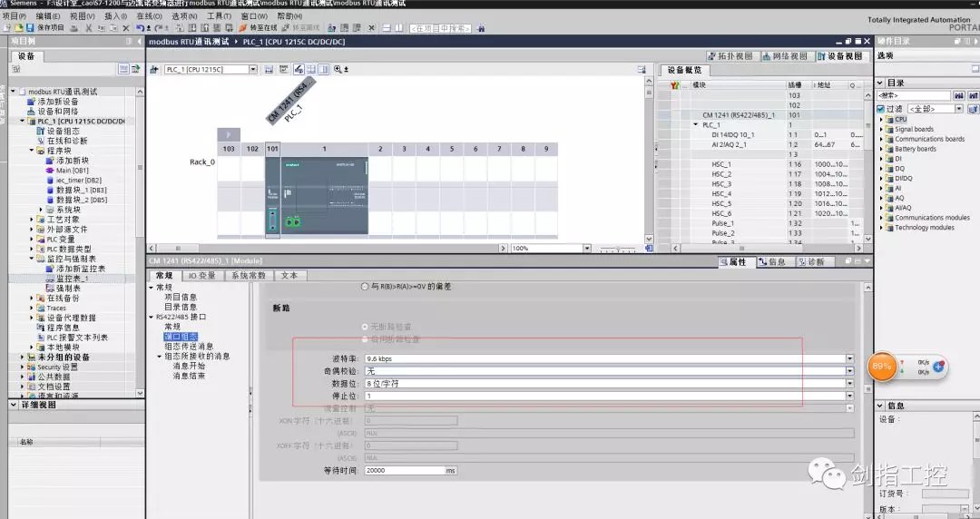Screen dimensions: 980x519
Task: Click the 等待时间 wait time input field
Action: tap(404, 471)
